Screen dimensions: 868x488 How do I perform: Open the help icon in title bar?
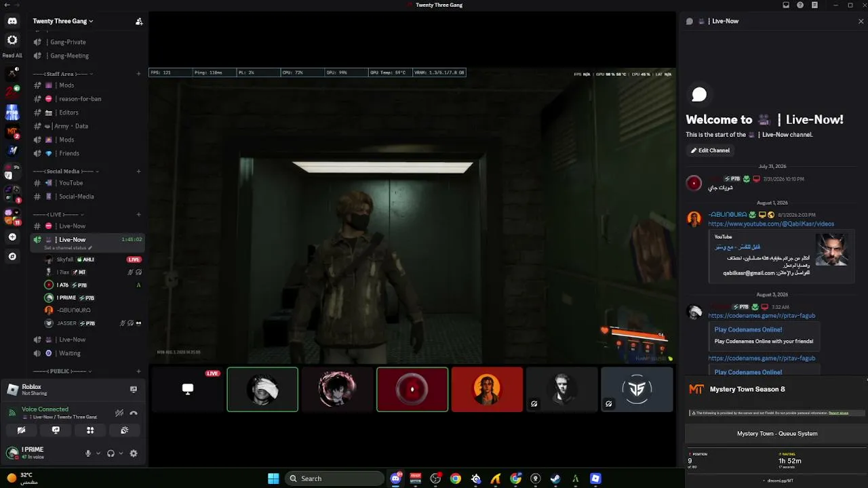800,5
